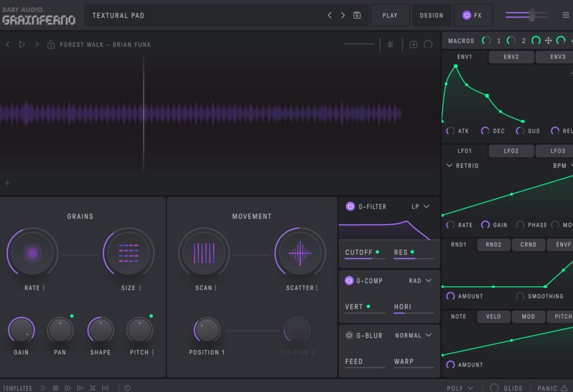Click the sample lock icon
Viewport: 573px width, 392px height.
pos(51,44)
